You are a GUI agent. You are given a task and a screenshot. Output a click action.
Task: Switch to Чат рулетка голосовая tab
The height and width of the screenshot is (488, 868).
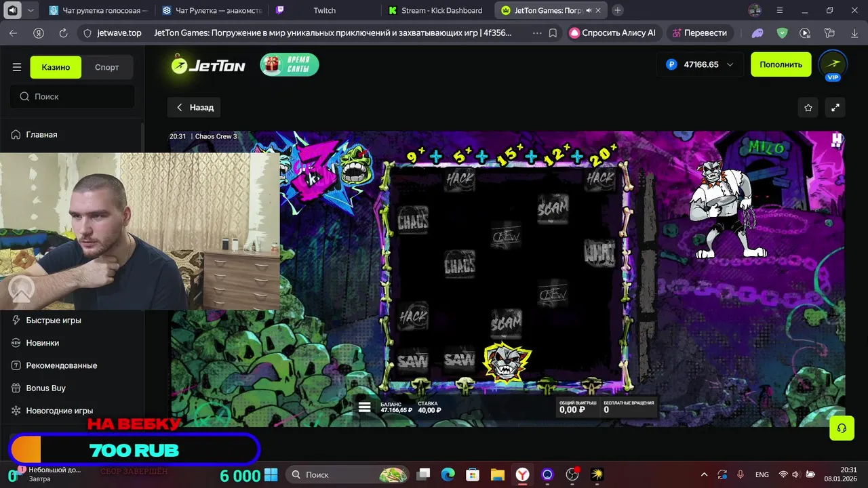click(98, 10)
